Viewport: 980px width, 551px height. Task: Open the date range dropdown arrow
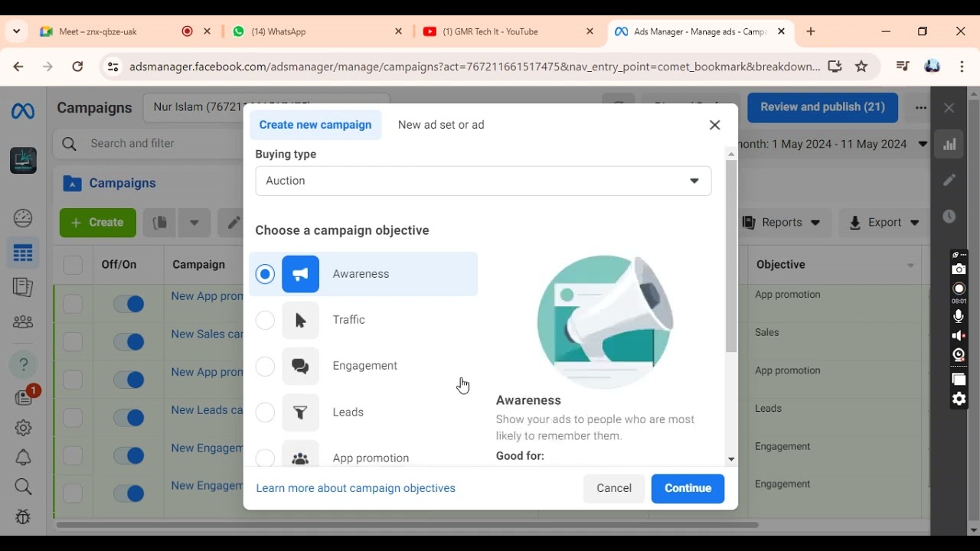[923, 144]
